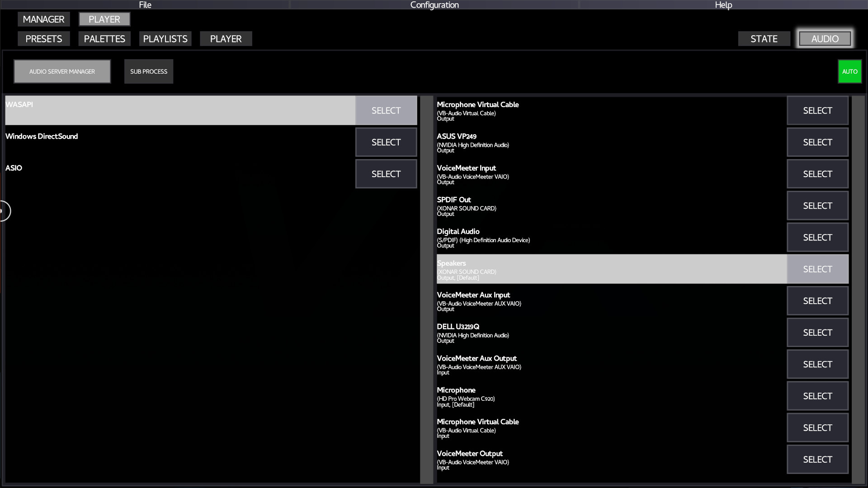868x488 pixels.
Task: Select the SPDIF Out device
Action: [817, 205]
